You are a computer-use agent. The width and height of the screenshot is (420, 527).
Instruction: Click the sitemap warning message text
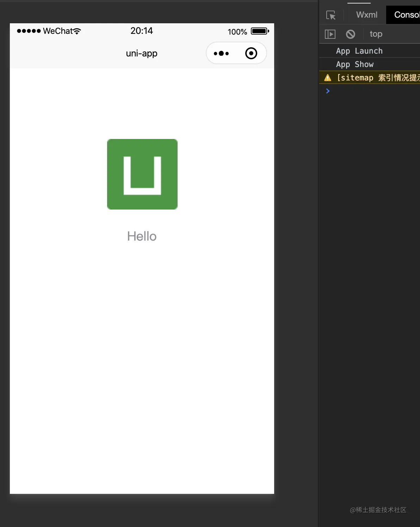(378, 78)
